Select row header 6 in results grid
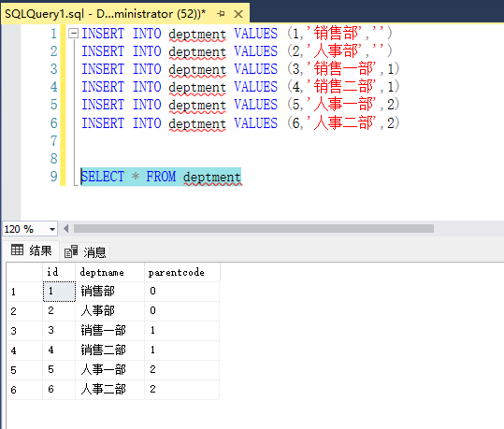The image size is (504, 429). [x=24, y=390]
